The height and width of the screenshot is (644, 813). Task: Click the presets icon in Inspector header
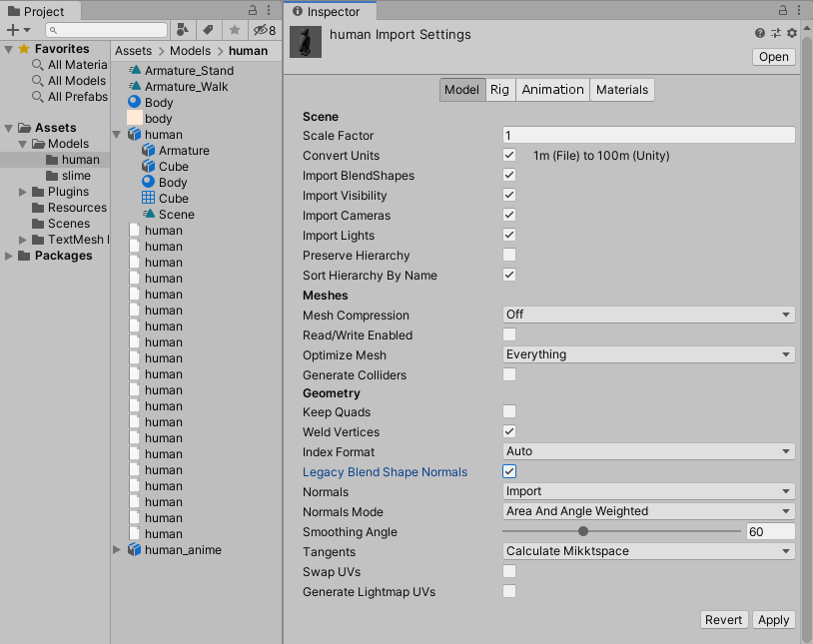(x=776, y=33)
